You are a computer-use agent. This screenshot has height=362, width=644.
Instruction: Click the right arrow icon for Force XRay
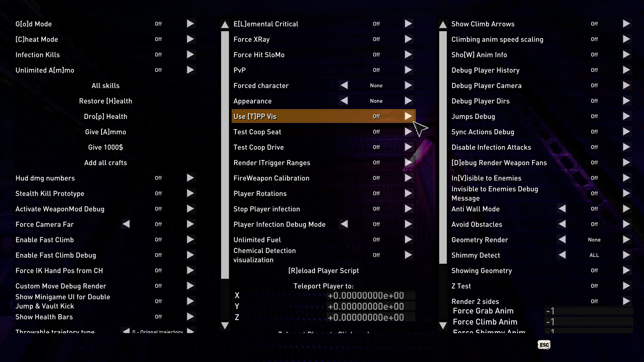[x=408, y=39]
